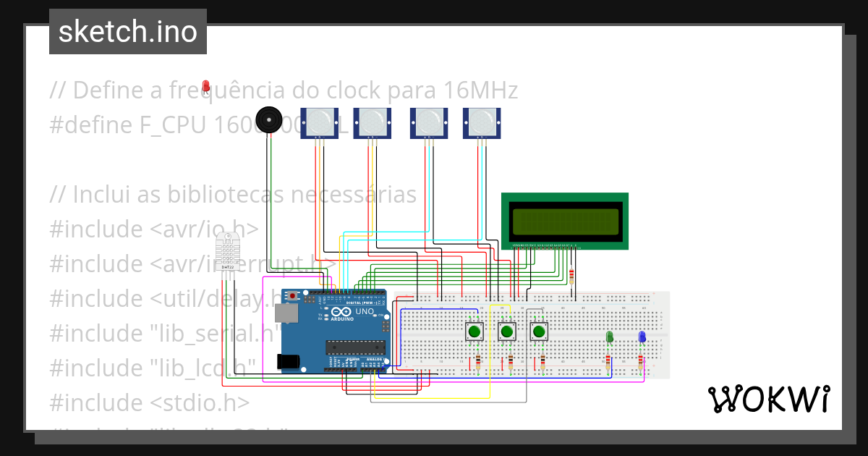Select the small red LED near the code

(x=206, y=85)
